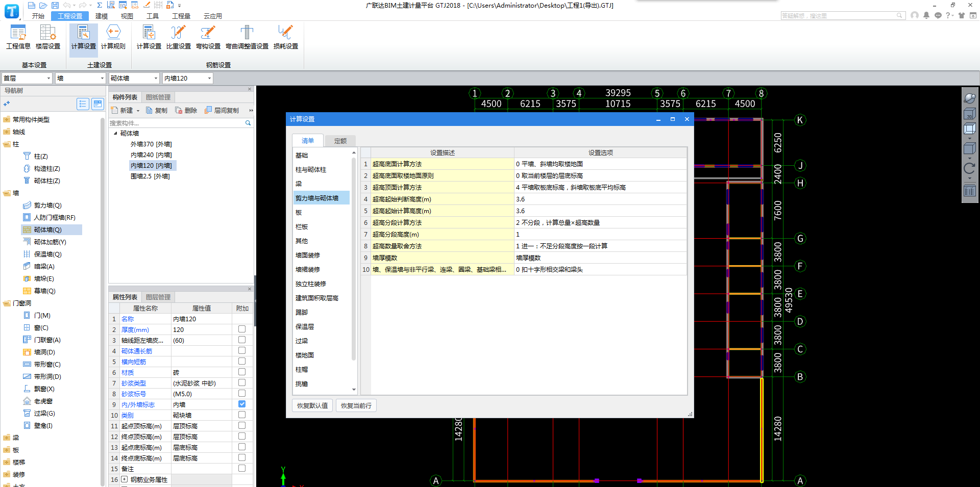Image resolution: width=980 pixels, height=487 pixels.
Task: Click the 超高起始判断高度(m) value cell 3.6
Action: pyautogui.click(x=600, y=199)
